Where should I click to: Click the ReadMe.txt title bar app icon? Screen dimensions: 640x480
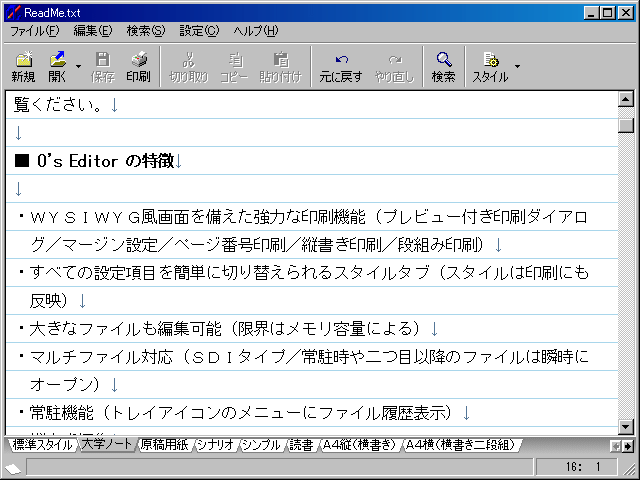pyautogui.click(x=14, y=13)
